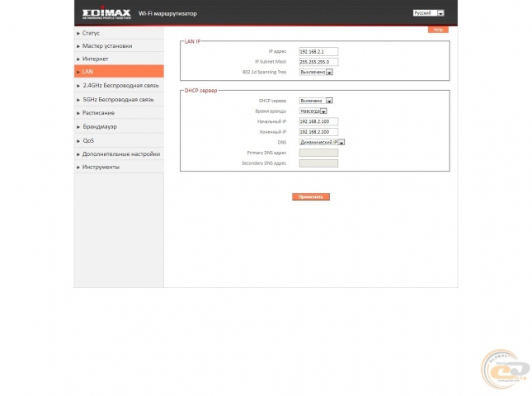532x396 pixels.
Task: Click the arrow icon beside Инструменты
Action: 78,167
